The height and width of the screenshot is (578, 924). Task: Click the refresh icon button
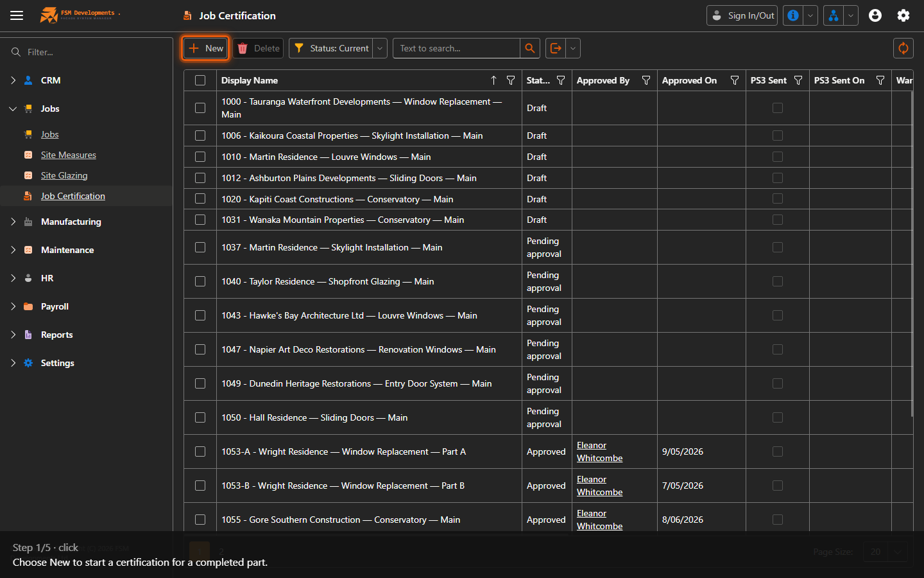[x=903, y=48]
